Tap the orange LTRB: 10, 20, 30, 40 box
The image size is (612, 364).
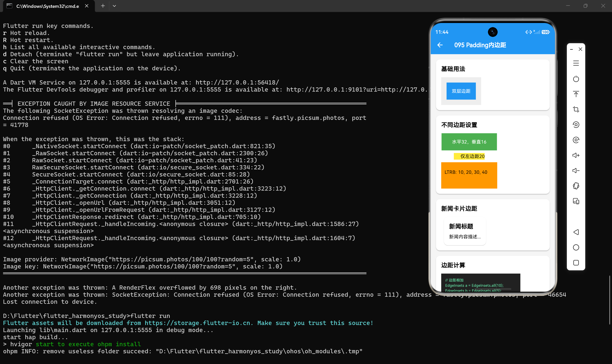click(x=469, y=175)
